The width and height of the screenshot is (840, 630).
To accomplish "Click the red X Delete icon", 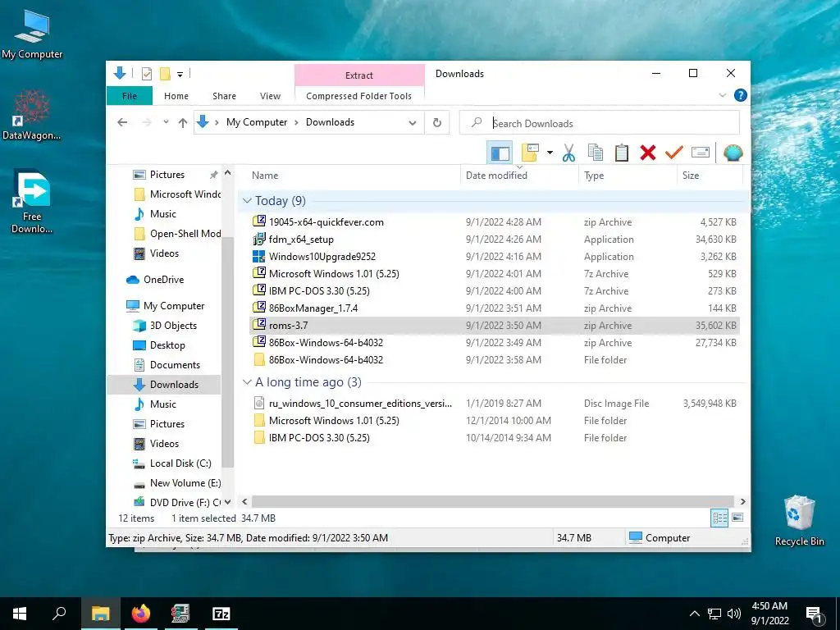I will click(x=648, y=153).
